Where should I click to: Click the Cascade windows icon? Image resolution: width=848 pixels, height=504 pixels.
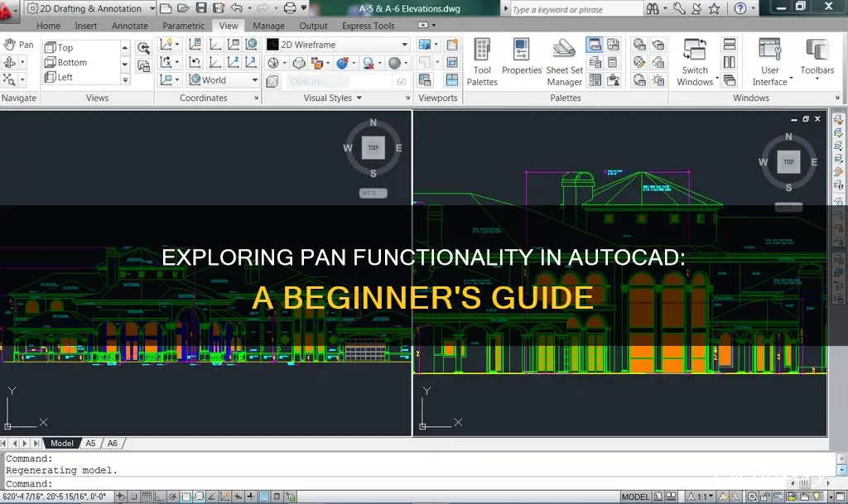click(x=730, y=80)
